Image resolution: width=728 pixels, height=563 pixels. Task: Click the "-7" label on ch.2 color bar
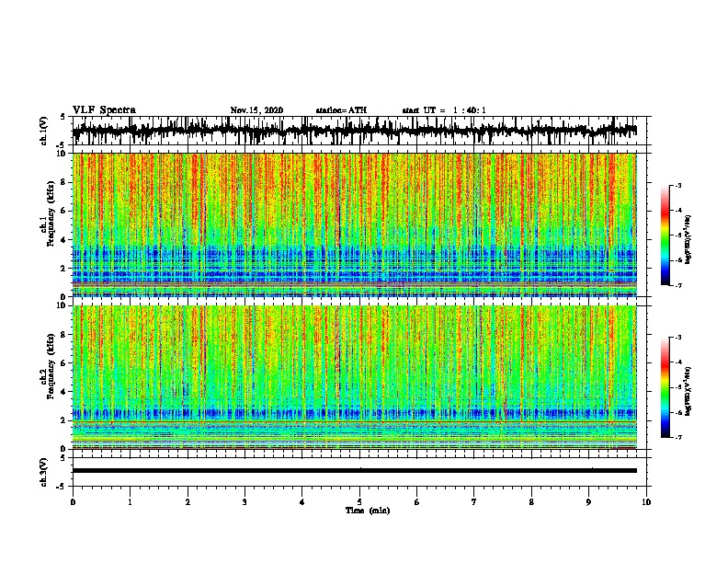pyautogui.click(x=677, y=437)
